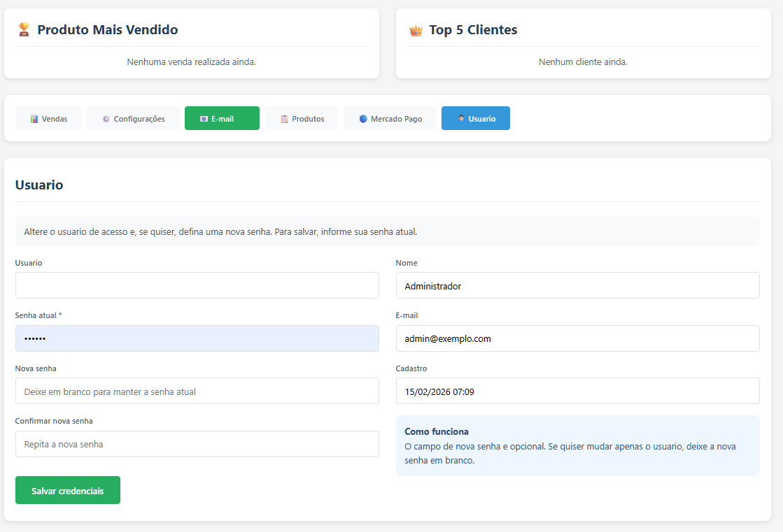Focus the Usuario input field
The width and height of the screenshot is (783, 532).
pos(197,285)
